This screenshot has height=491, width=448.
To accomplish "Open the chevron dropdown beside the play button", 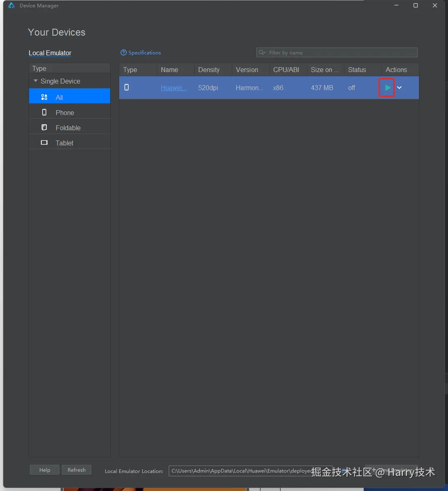I will pyautogui.click(x=399, y=88).
